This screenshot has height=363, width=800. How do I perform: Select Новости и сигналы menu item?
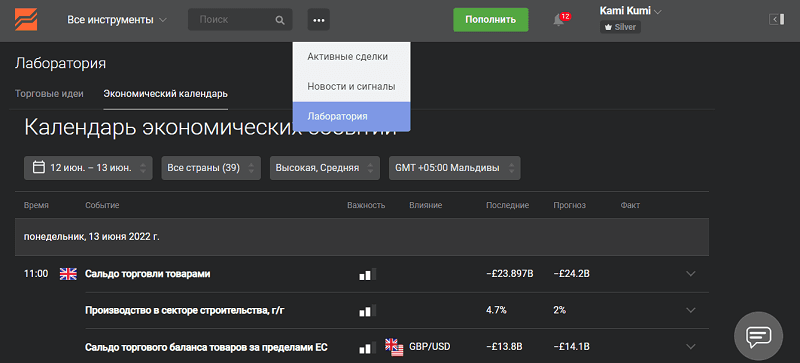click(x=352, y=87)
